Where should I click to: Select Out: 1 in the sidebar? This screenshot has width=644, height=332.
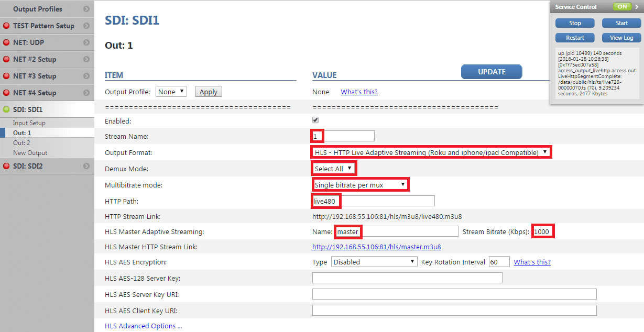[22, 133]
